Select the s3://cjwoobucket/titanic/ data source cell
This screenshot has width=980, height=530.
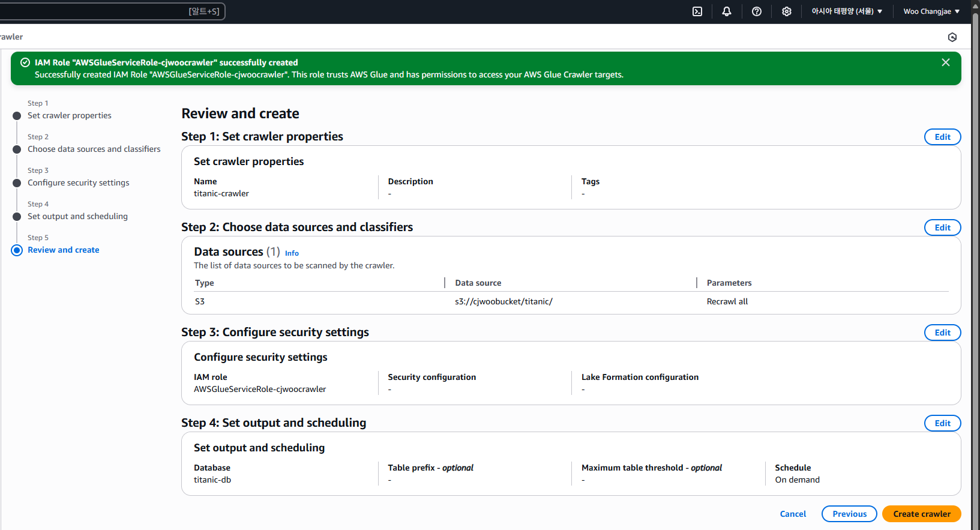pyautogui.click(x=504, y=301)
